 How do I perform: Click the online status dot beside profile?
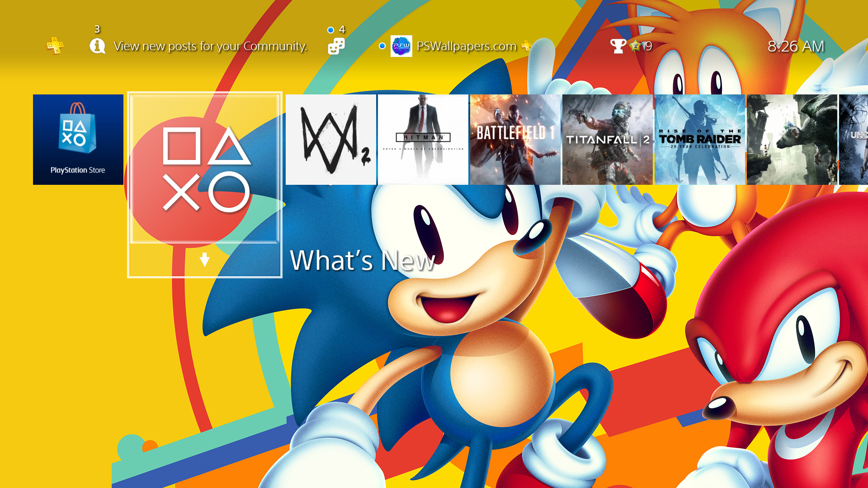click(382, 46)
